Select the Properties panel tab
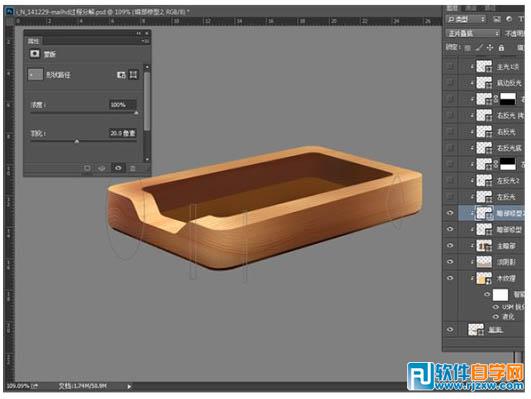531x399 pixels. point(33,41)
